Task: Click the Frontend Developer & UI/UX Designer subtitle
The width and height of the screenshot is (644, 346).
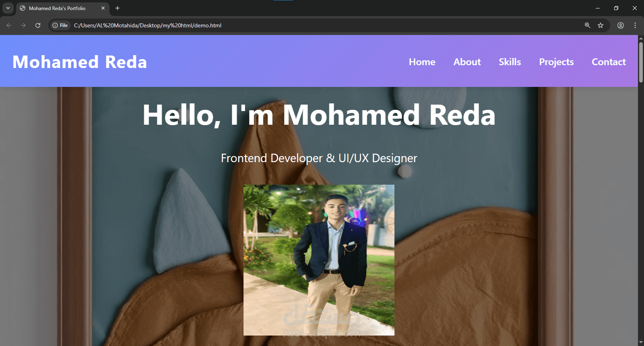Action: pyautogui.click(x=319, y=158)
